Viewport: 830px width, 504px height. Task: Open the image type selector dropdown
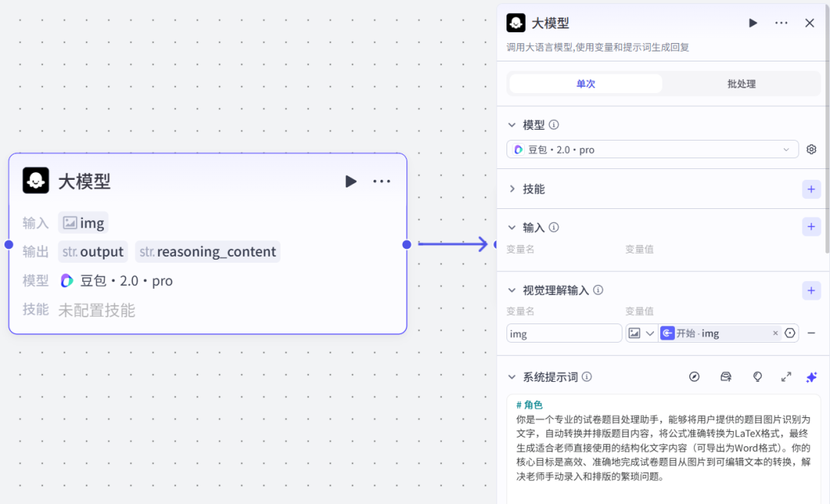[x=642, y=333]
